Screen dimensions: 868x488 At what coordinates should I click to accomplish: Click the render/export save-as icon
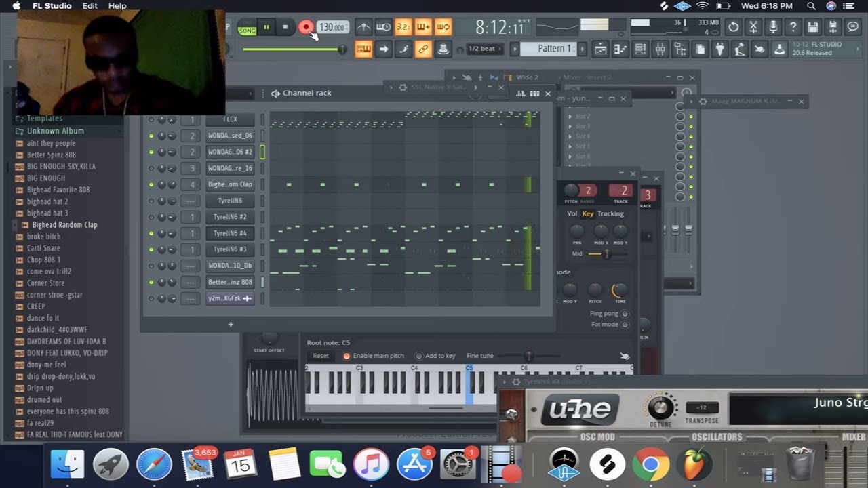(833, 27)
